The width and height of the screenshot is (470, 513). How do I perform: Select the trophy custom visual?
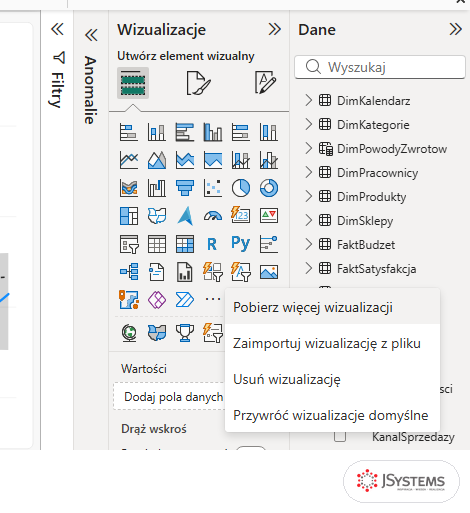click(185, 333)
